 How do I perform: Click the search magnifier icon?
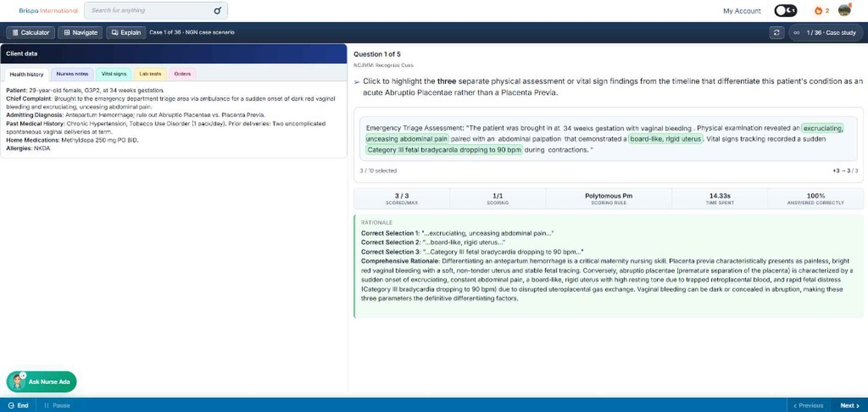217,11
